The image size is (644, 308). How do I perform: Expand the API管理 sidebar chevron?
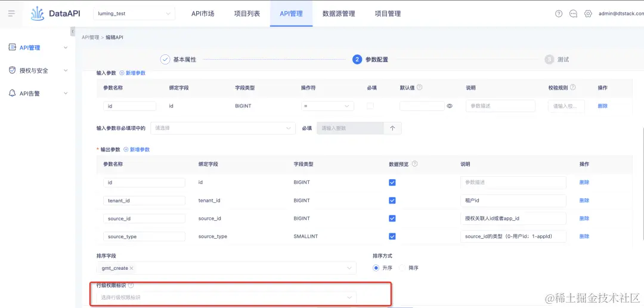tap(66, 48)
